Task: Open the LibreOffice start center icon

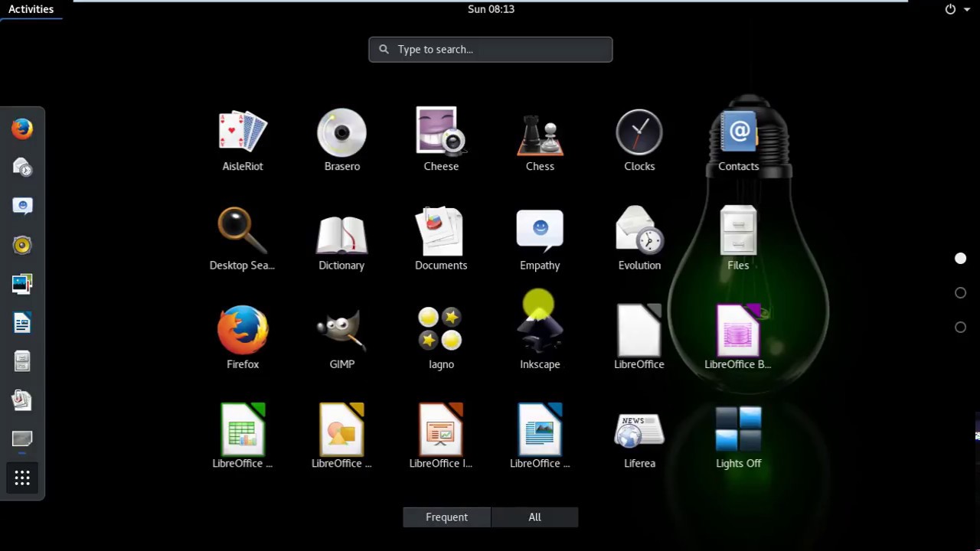Action: point(639,337)
